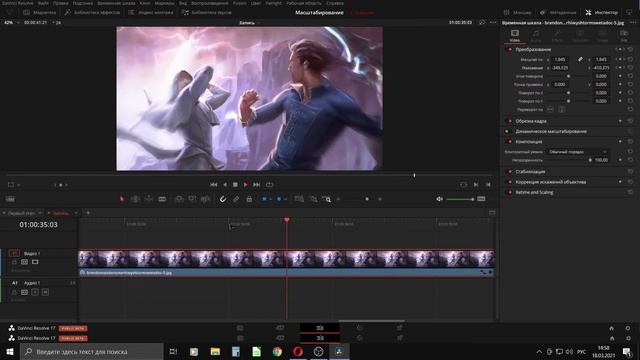Screen dimensions: 640x360
Task: Click the Custom Zoom magnifier icon
Action: click(x=327, y=199)
